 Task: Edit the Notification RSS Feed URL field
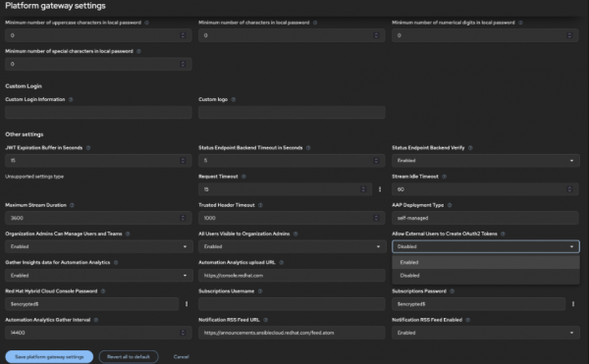coord(292,333)
